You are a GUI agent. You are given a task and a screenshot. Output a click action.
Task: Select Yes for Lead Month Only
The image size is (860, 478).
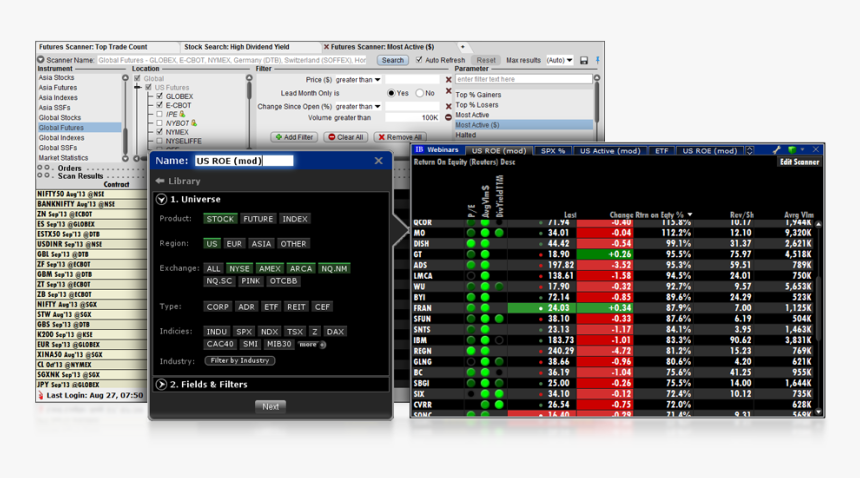tap(391, 93)
